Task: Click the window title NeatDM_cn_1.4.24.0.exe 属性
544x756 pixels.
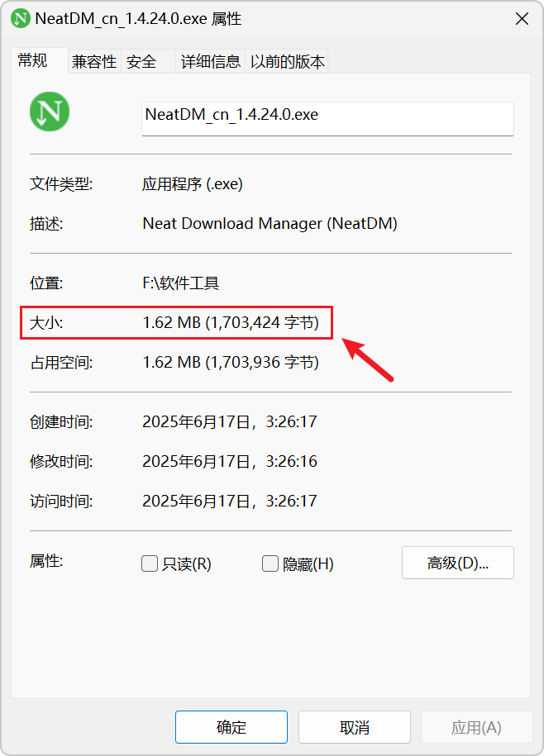Action: click(138, 19)
